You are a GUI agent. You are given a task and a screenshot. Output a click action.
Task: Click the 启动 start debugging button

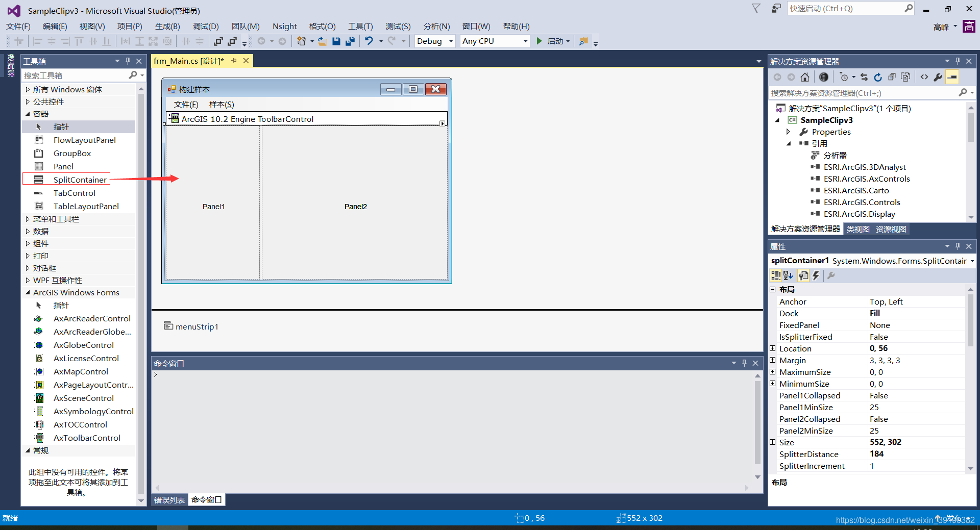[553, 41]
